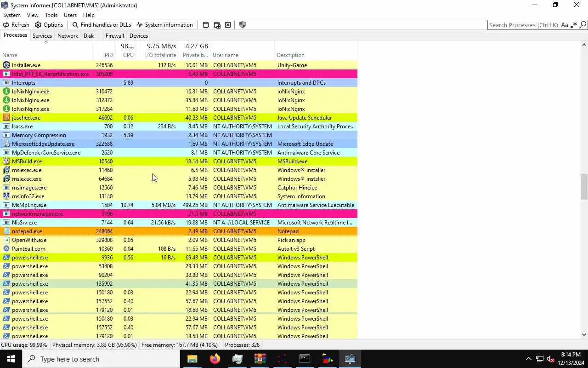Sort by the CPU column header
Screen dimensions: 588x368
coord(125,51)
